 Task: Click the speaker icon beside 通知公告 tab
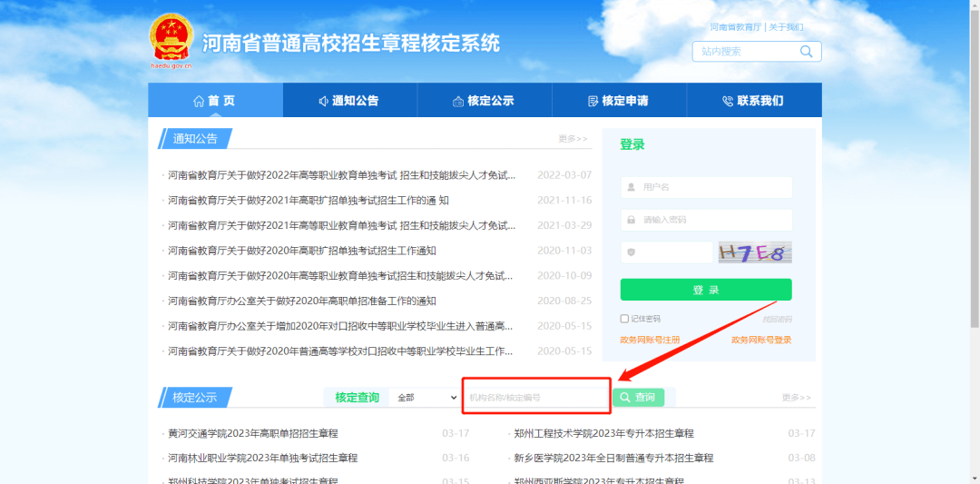click(x=323, y=102)
